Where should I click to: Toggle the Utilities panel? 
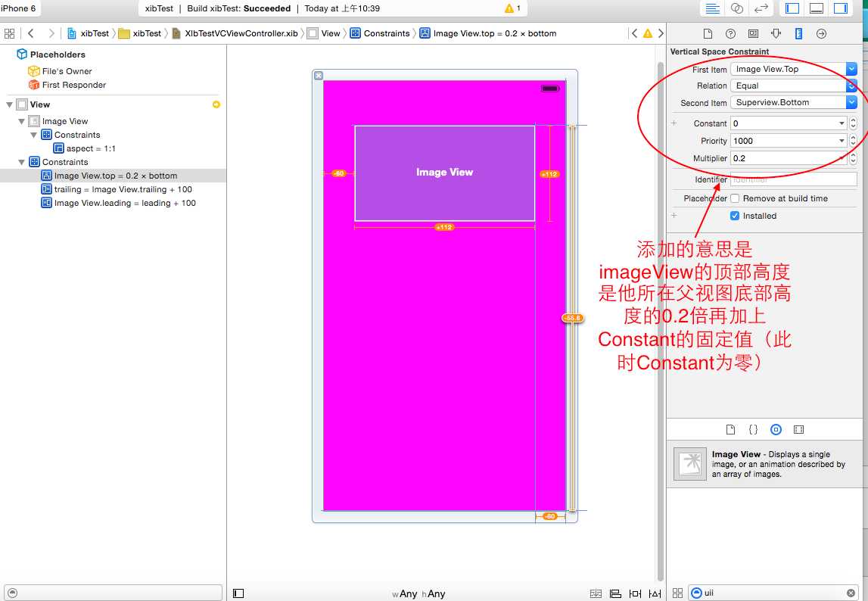tap(840, 8)
